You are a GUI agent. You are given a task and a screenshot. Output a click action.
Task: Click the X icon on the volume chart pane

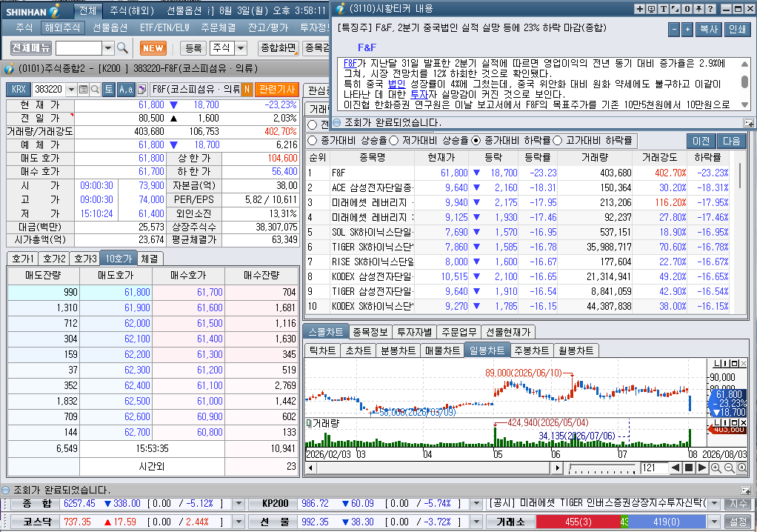tap(744, 423)
